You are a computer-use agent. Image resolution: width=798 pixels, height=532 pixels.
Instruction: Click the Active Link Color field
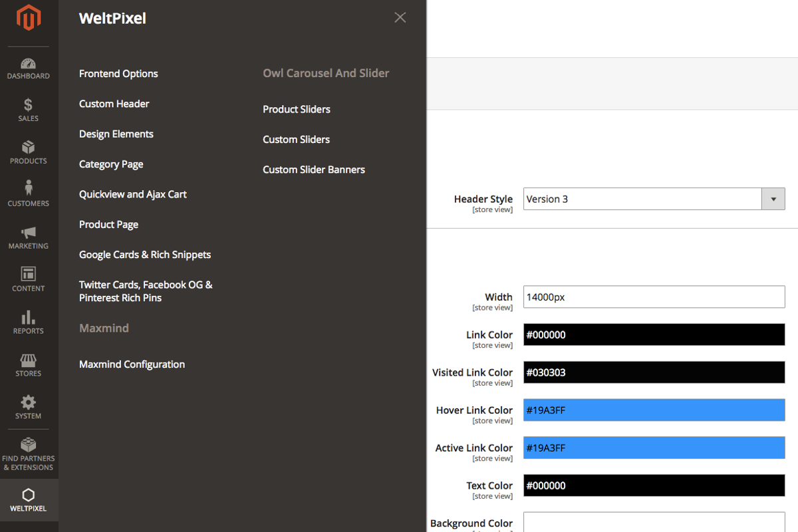tap(654, 448)
